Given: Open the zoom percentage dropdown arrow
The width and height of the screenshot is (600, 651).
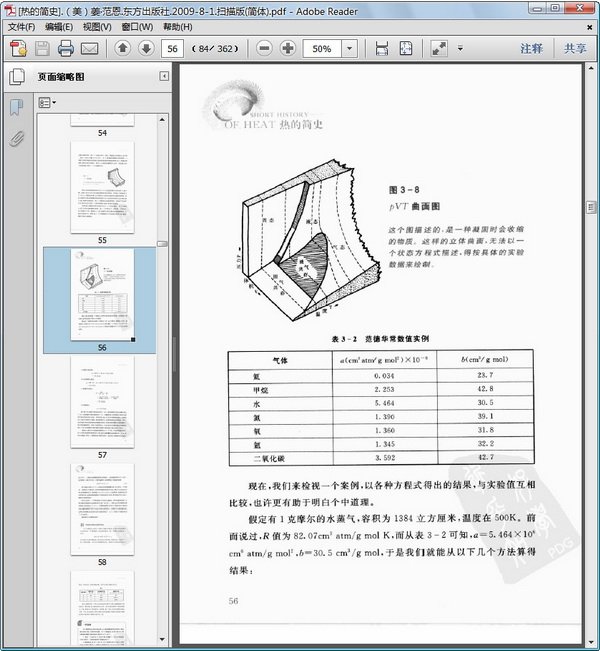Looking at the screenshot, I should pyautogui.click(x=349, y=49).
